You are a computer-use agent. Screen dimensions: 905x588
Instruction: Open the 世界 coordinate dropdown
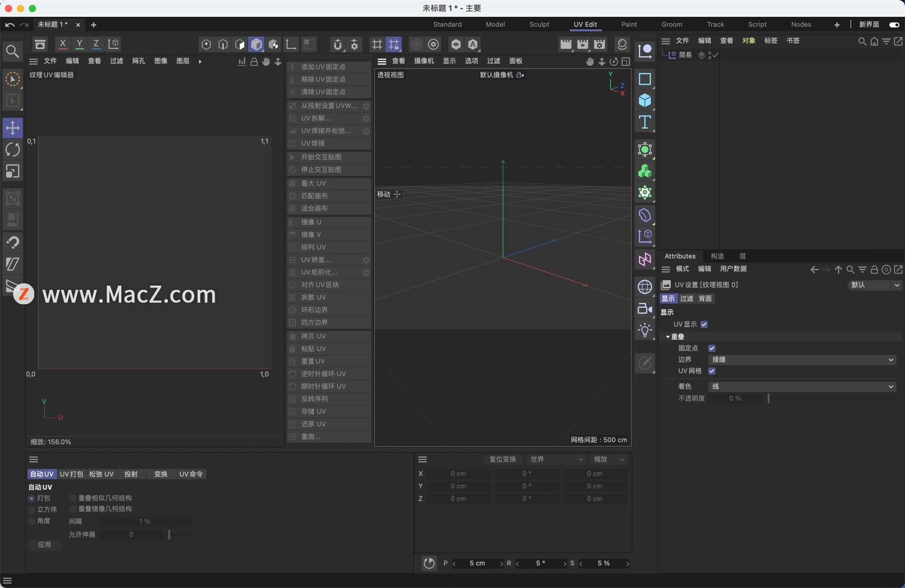[x=556, y=460]
